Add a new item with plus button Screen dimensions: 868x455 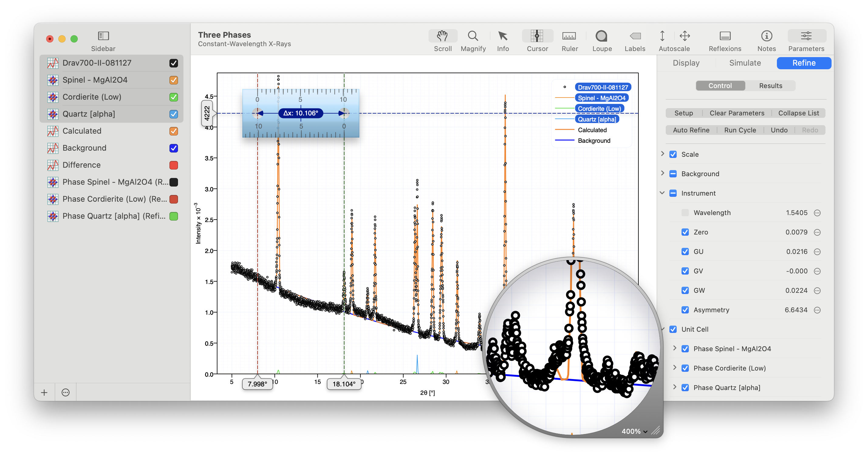(44, 392)
